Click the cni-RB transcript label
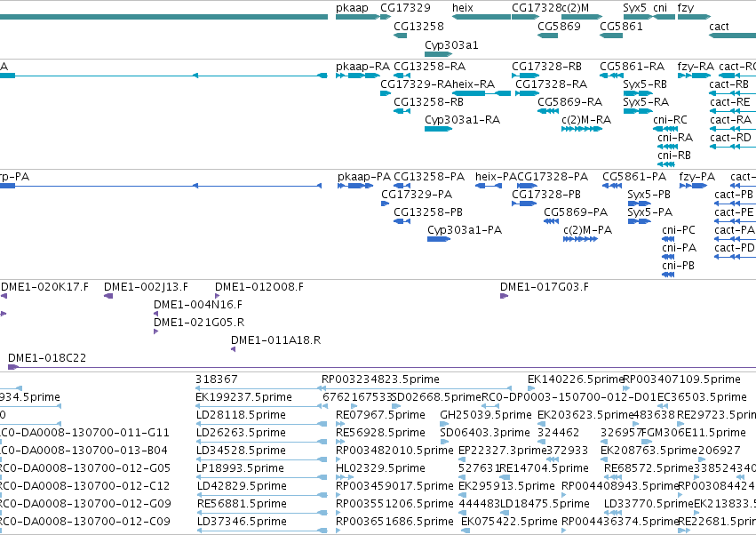The height and width of the screenshot is (535, 756). pyautogui.click(x=674, y=156)
